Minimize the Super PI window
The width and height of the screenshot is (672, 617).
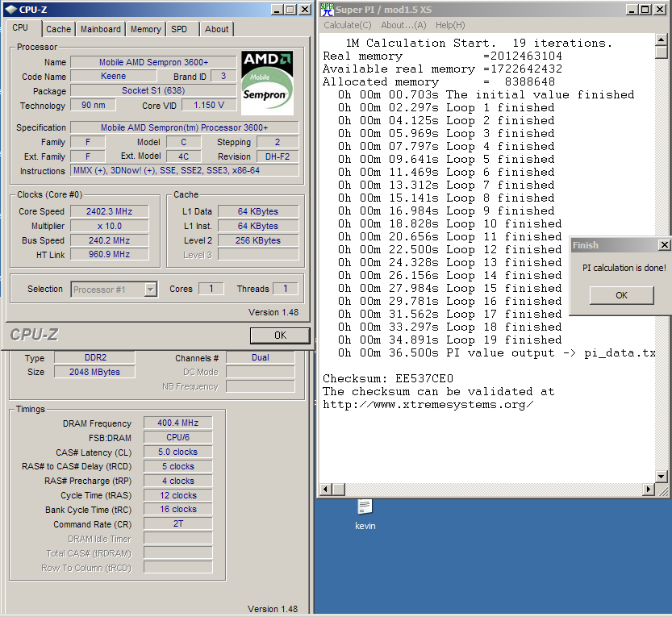pyautogui.click(x=632, y=10)
